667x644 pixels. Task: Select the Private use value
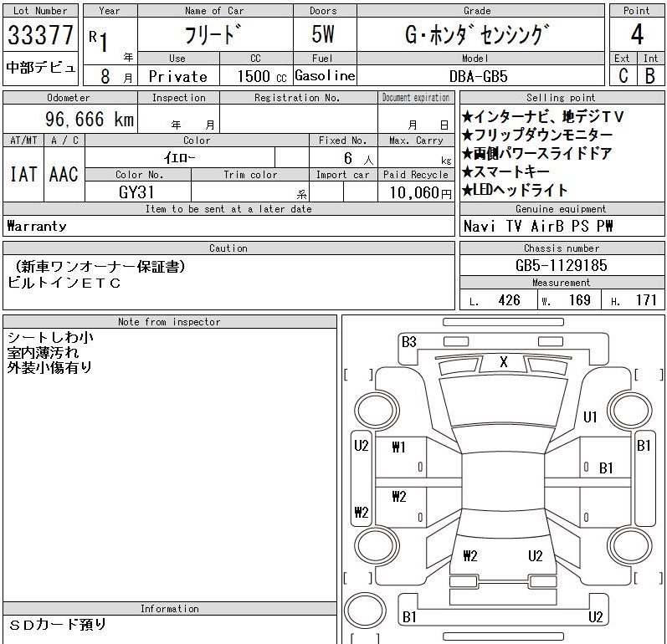[x=177, y=76]
